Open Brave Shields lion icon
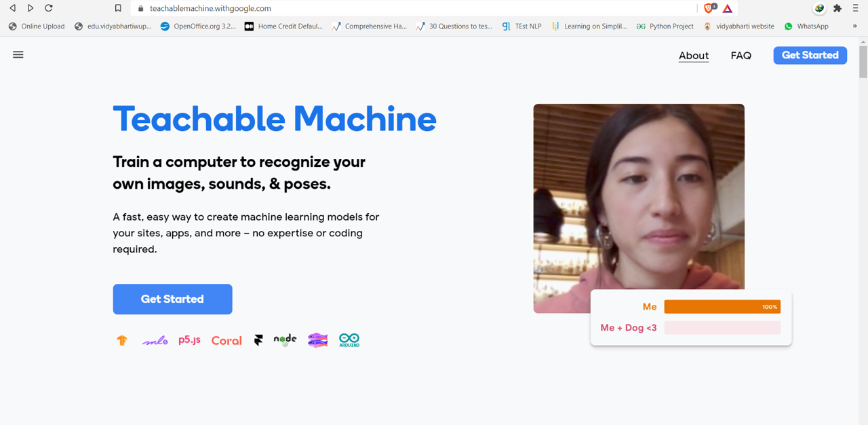 click(x=709, y=9)
